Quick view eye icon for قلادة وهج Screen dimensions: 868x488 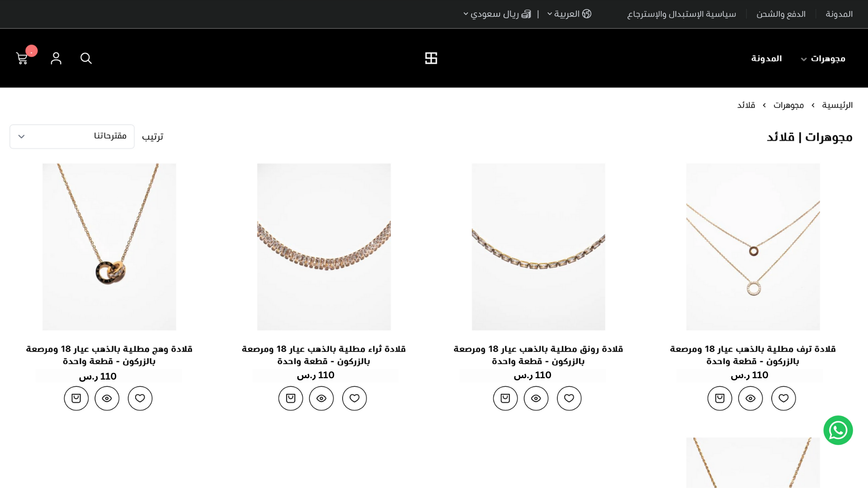pyautogui.click(x=107, y=398)
